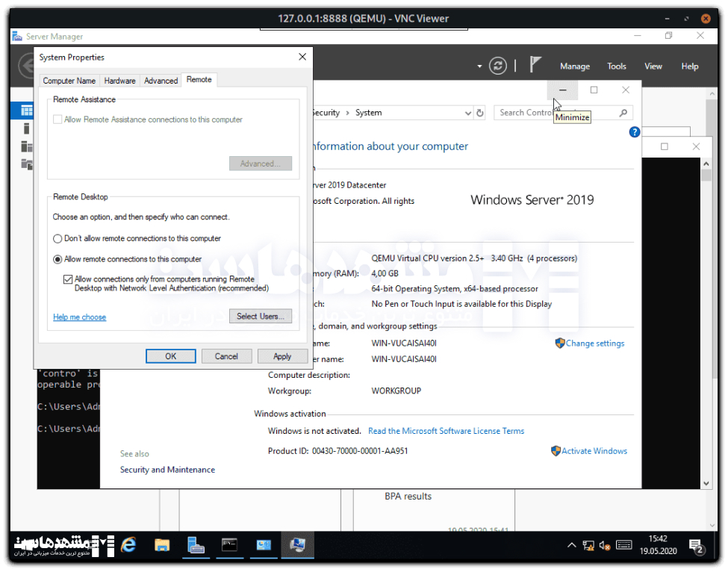The height and width of the screenshot is (572, 728).
Task: Switch to Command Prompt in the taskbar
Action: click(x=230, y=546)
